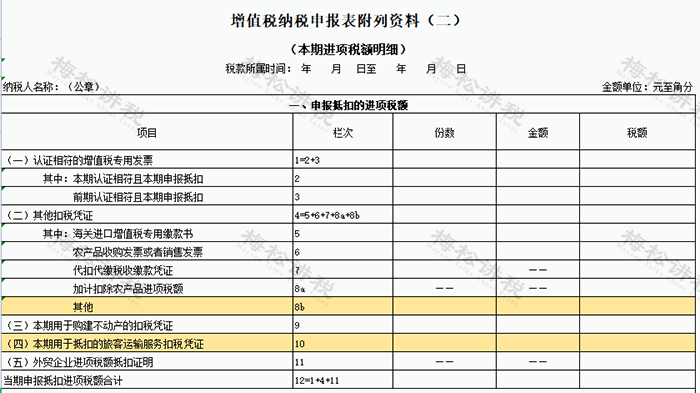The width and height of the screenshot is (700, 393).
Task: Click the 份数 input cell for row 1=2+3
Action: tap(445, 160)
